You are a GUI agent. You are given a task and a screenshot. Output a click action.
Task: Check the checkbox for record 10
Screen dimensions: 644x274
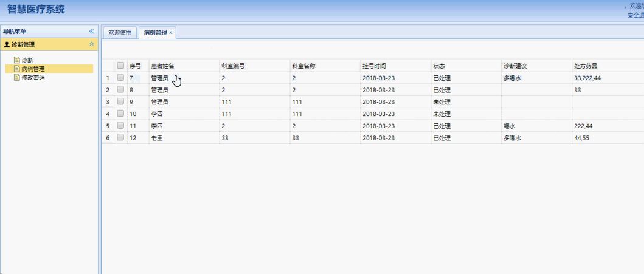click(x=120, y=113)
